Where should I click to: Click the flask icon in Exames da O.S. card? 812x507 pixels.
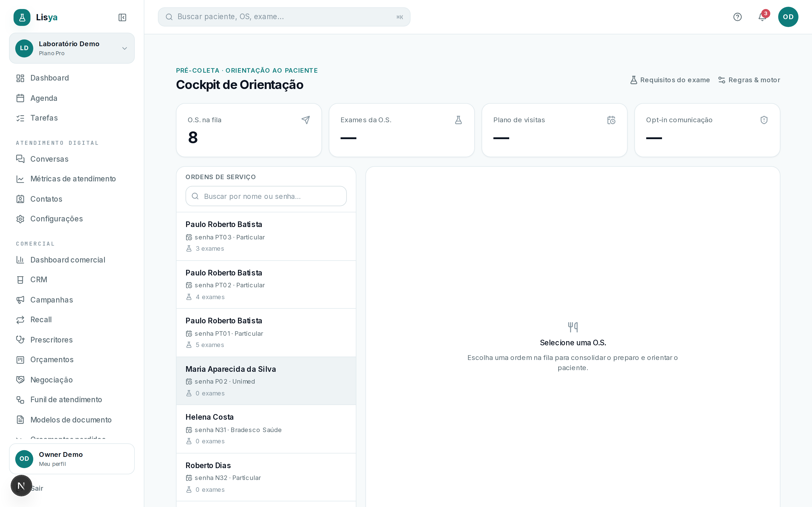click(x=458, y=120)
